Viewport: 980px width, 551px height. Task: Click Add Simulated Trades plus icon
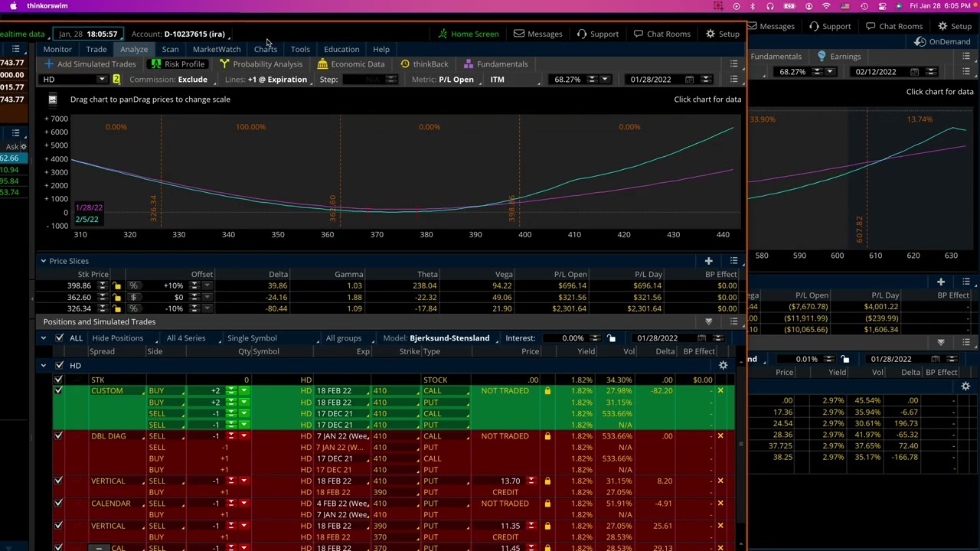(49, 64)
